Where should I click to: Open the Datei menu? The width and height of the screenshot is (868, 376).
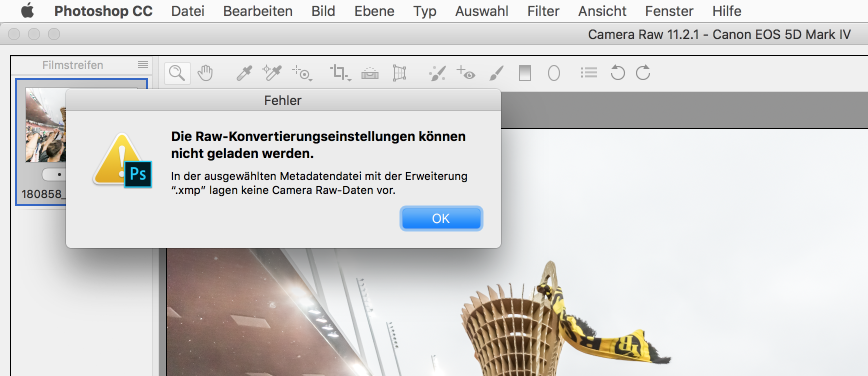point(187,11)
